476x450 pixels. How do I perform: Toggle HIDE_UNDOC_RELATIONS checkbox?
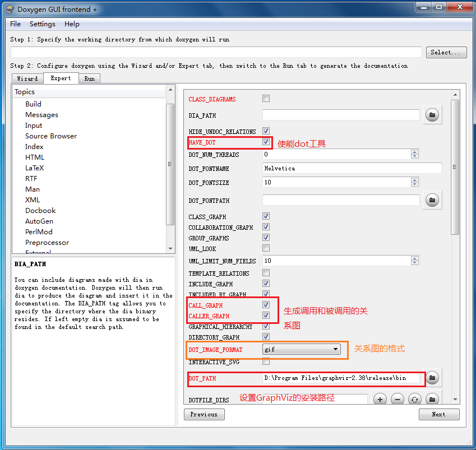(x=266, y=131)
